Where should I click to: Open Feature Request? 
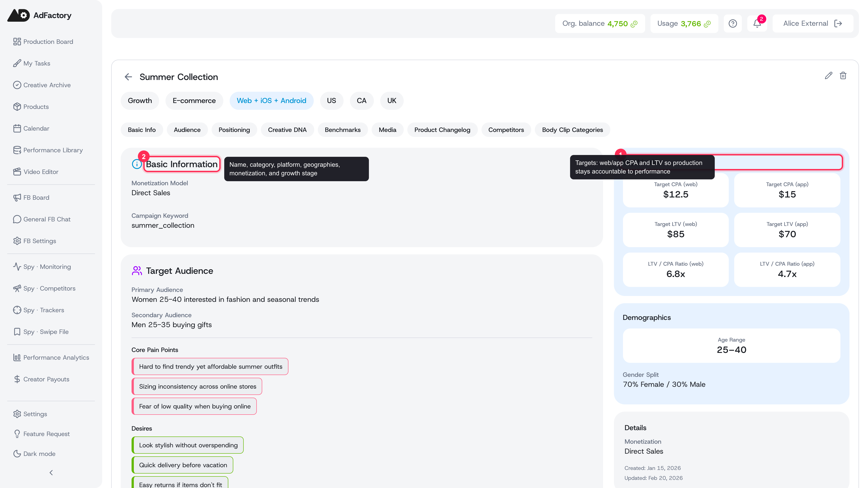click(41, 434)
